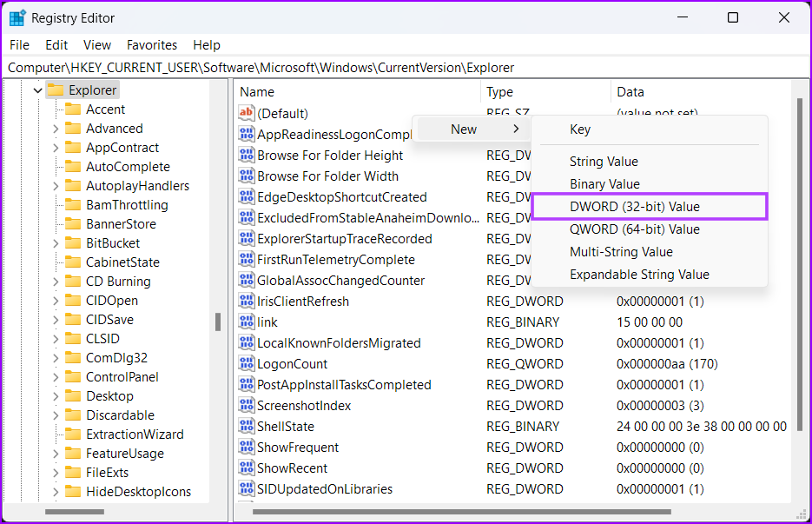
Task: Click the LogonCount value icon
Action: [x=246, y=364]
